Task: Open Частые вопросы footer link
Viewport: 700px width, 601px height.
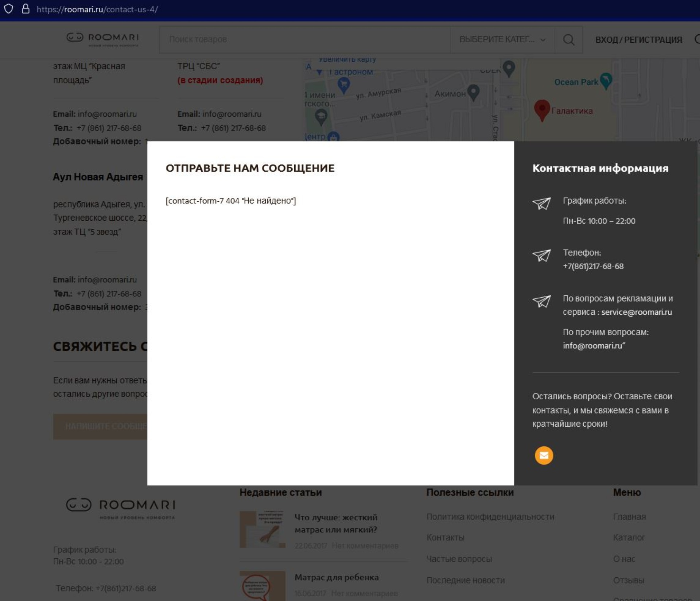Action: click(x=459, y=559)
